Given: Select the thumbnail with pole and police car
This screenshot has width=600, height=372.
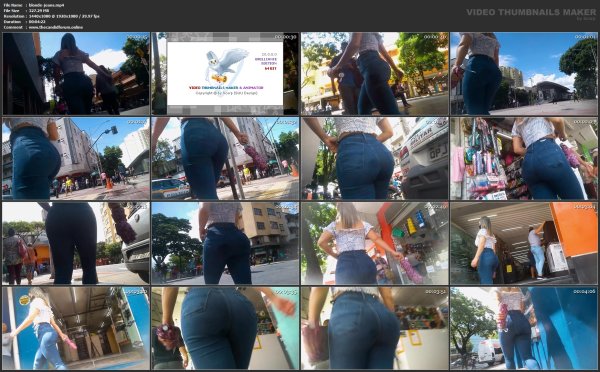Looking at the screenshot, I should (x=225, y=158).
